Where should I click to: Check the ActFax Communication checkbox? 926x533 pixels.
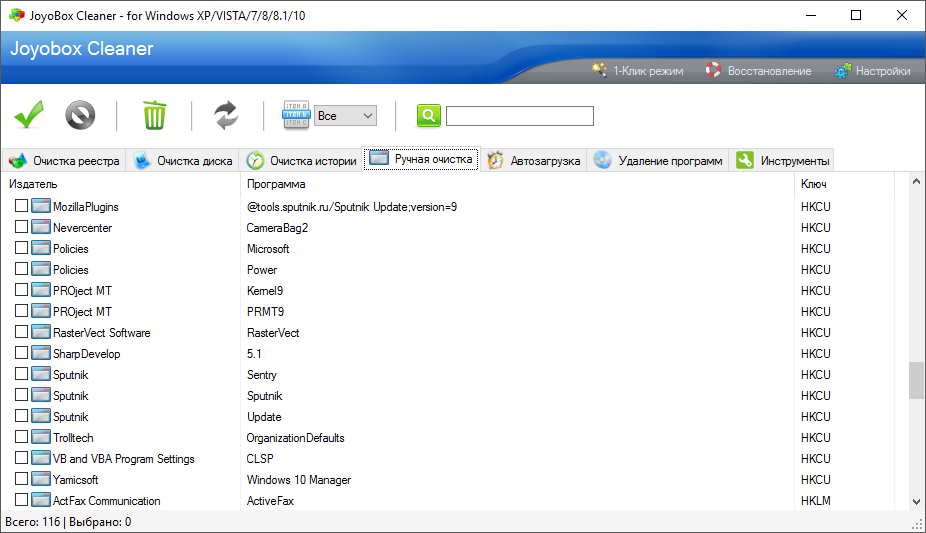(x=21, y=499)
